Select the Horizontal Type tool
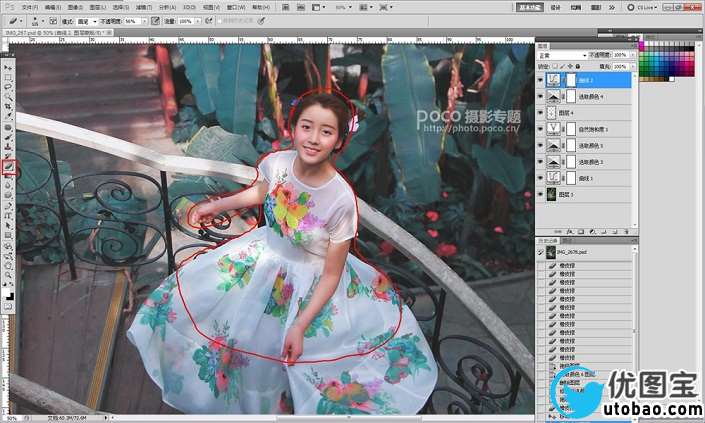This screenshot has width=705, height=423. click(8, 216)
